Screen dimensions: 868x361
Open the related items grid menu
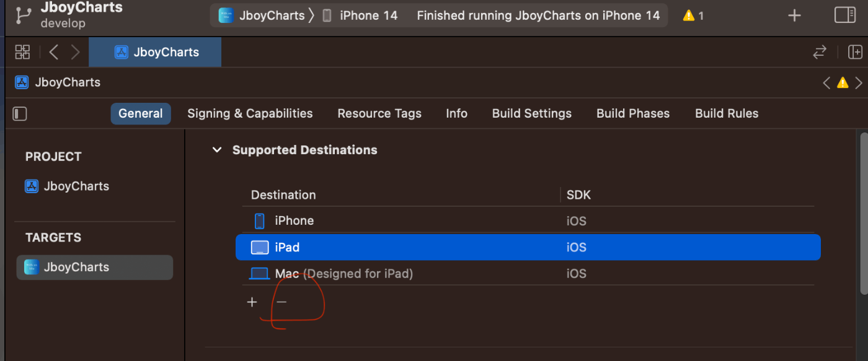[22, 52]
